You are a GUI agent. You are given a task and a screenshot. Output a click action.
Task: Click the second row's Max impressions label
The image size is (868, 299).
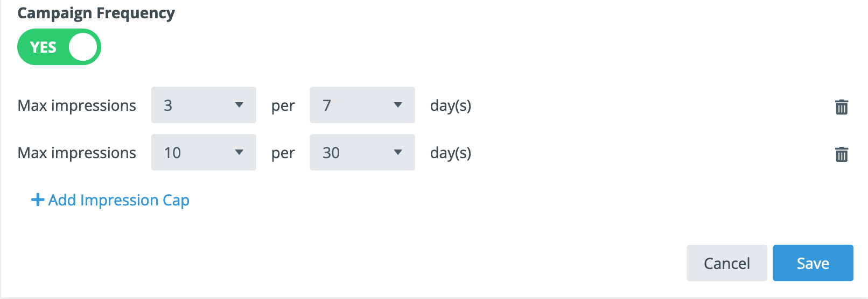pyautogui.click(x=77, y=153)
